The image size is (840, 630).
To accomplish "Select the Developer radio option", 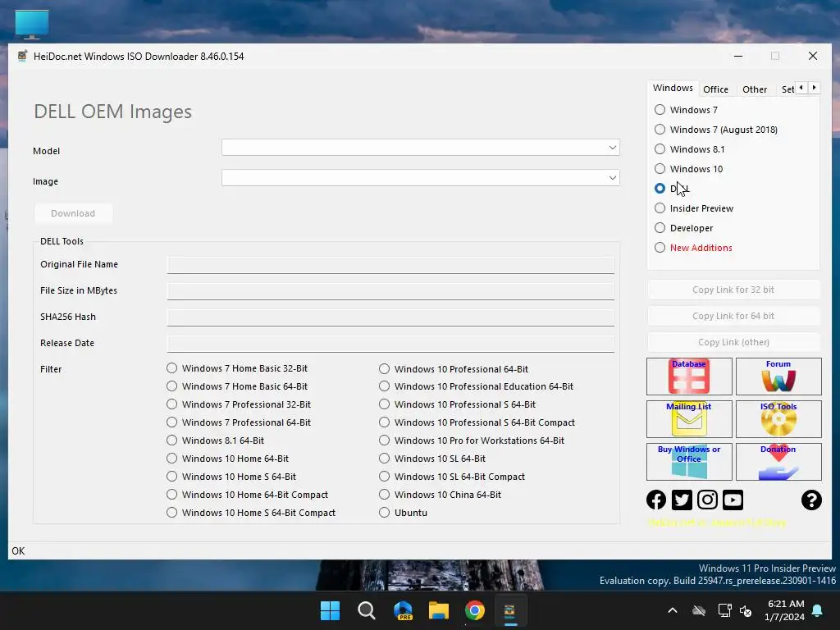I will [683, 228].
